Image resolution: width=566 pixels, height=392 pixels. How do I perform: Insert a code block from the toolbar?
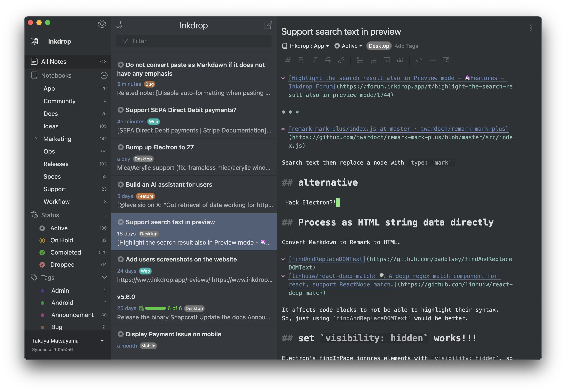pos(419,60)
